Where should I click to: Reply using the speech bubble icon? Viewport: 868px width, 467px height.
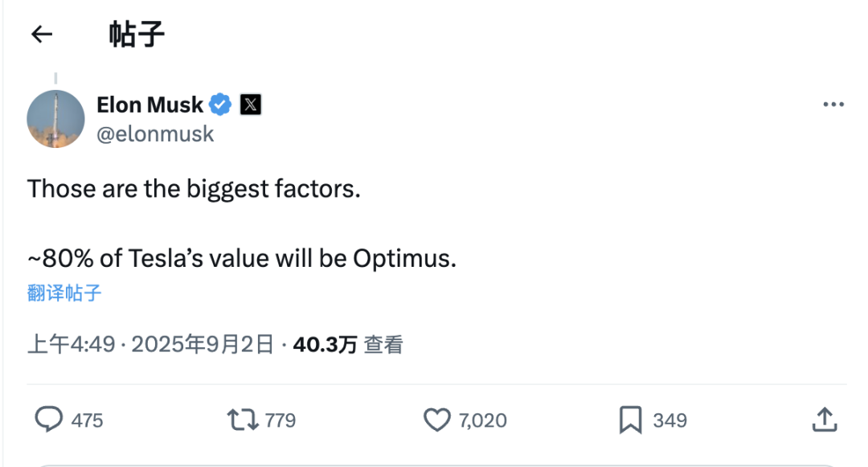point(49,419)
